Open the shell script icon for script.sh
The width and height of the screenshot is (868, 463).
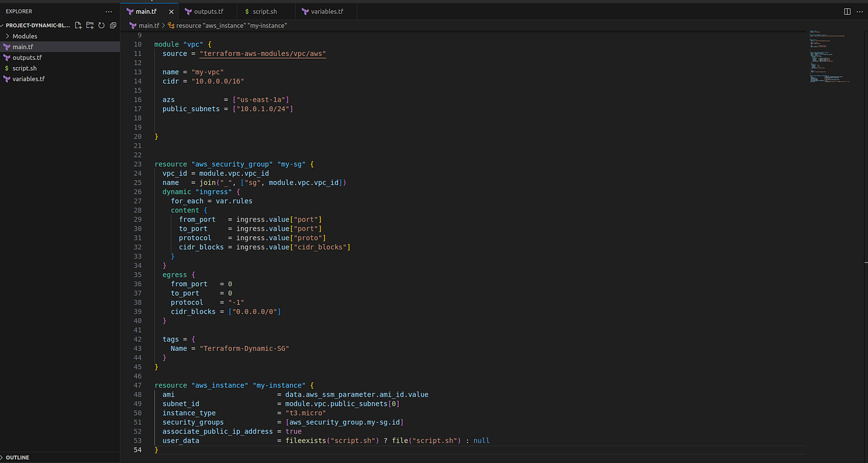(247, 11)
